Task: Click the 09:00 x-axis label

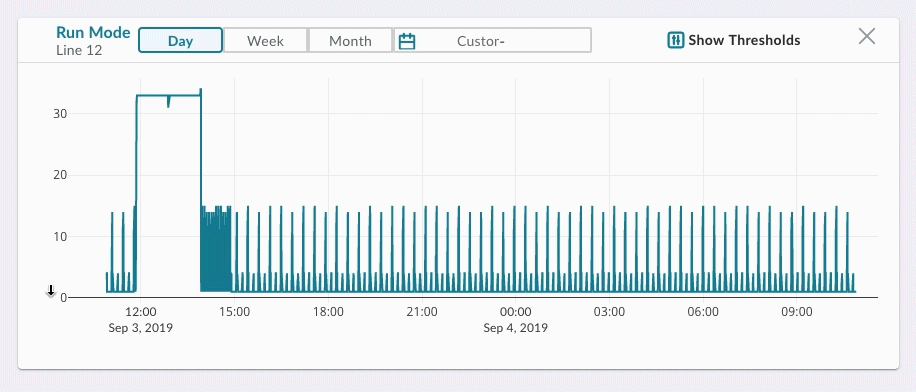Action: pyautogui.click(x=797, y=312)
